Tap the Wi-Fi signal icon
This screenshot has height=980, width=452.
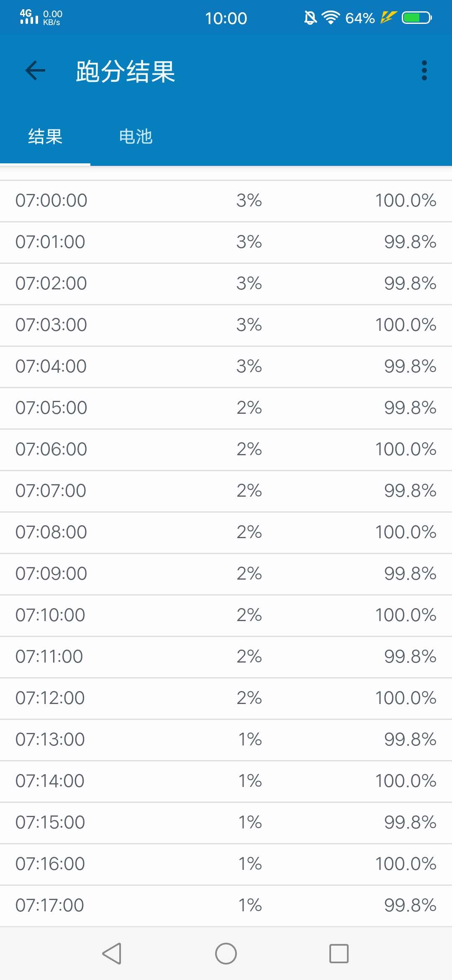pyautogui.click(x=331, y=18)
